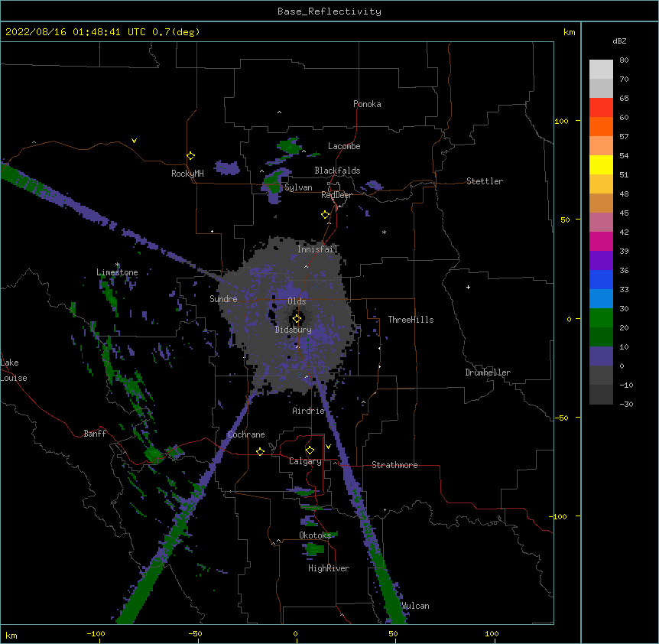
Task: Click the radar site diamond between Olds and Didsbury
Action: [x=297, y=319]
